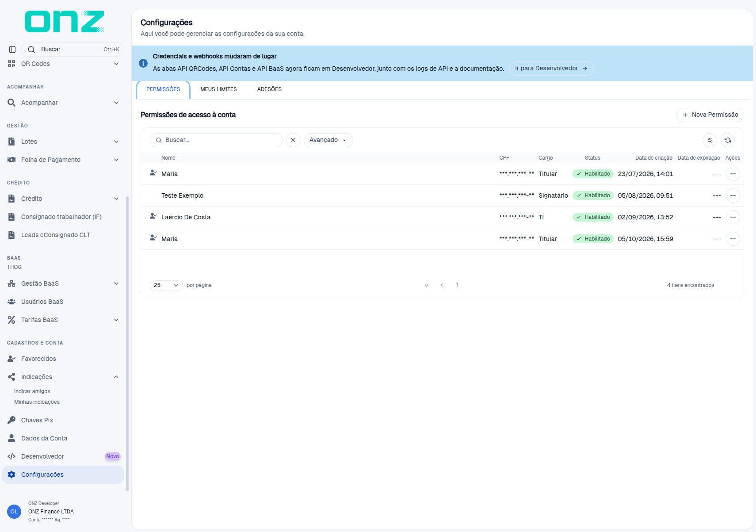The image size is (756, 532).
Task: Click the ONZ logo
Action: [64, 22]
